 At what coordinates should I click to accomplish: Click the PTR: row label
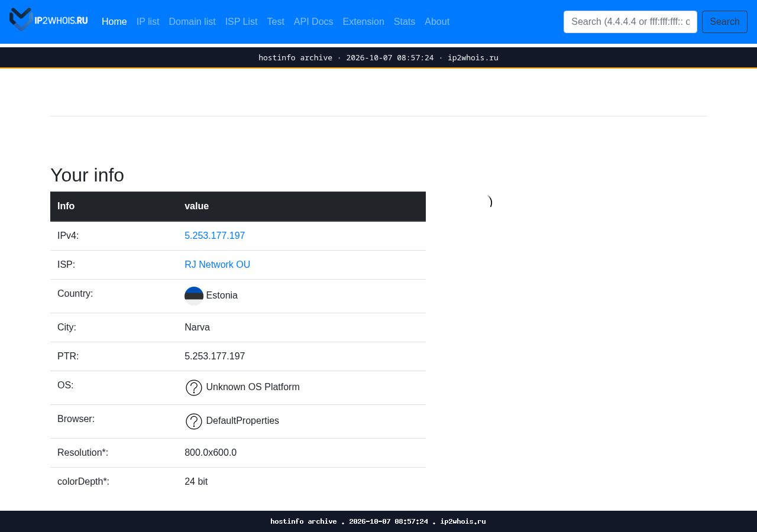coord(68,356)
